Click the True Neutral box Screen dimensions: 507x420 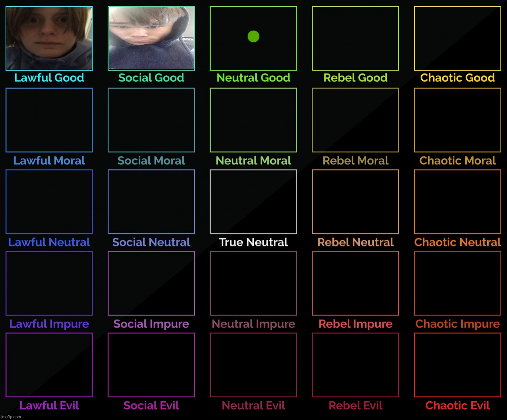point(253,202)
